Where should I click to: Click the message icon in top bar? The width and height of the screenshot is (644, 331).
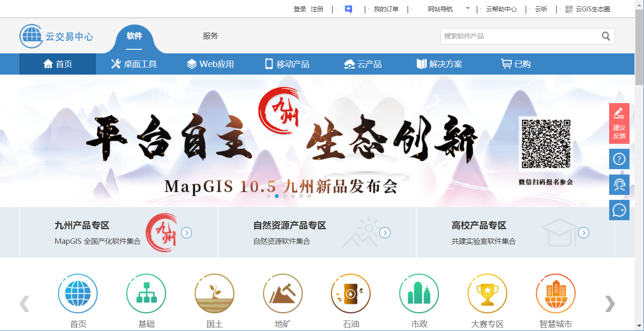(x=348, y=9)
